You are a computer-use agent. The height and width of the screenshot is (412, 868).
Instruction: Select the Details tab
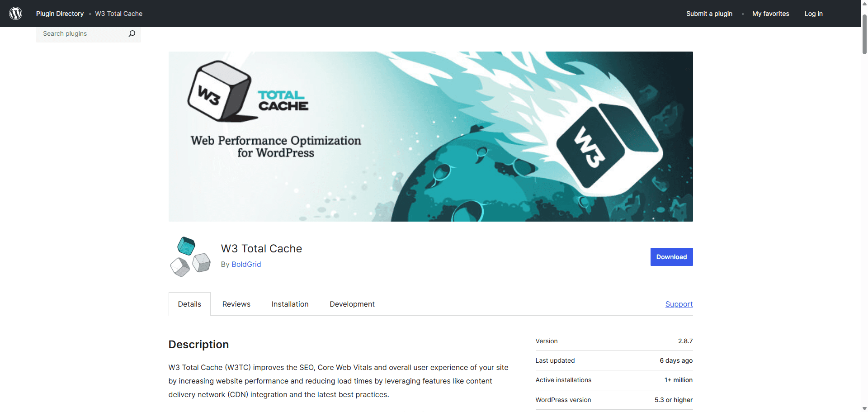(x=189, y=304)
